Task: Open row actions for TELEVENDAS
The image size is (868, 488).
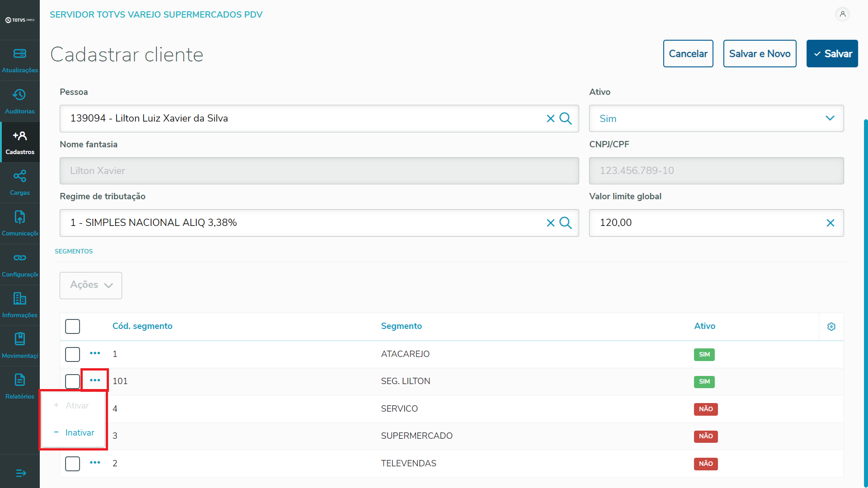Action: (x=95, y=463)
